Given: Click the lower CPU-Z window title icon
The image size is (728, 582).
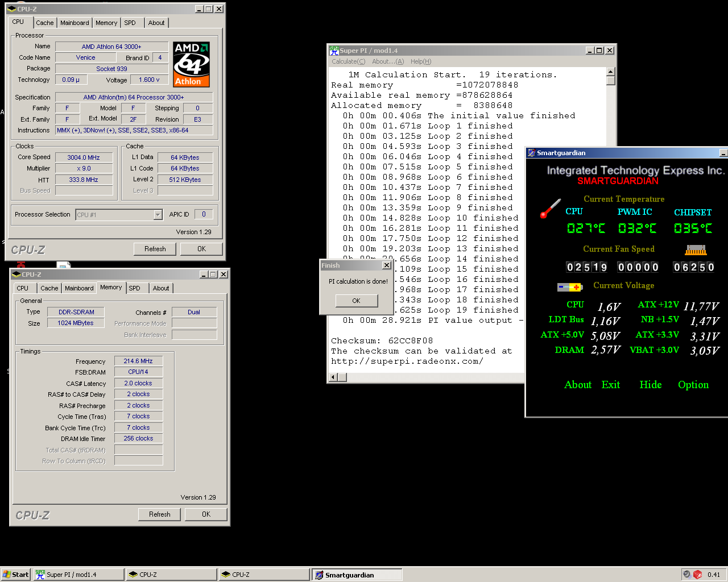Looking at the screenshot, I should [x=16, y=275].
